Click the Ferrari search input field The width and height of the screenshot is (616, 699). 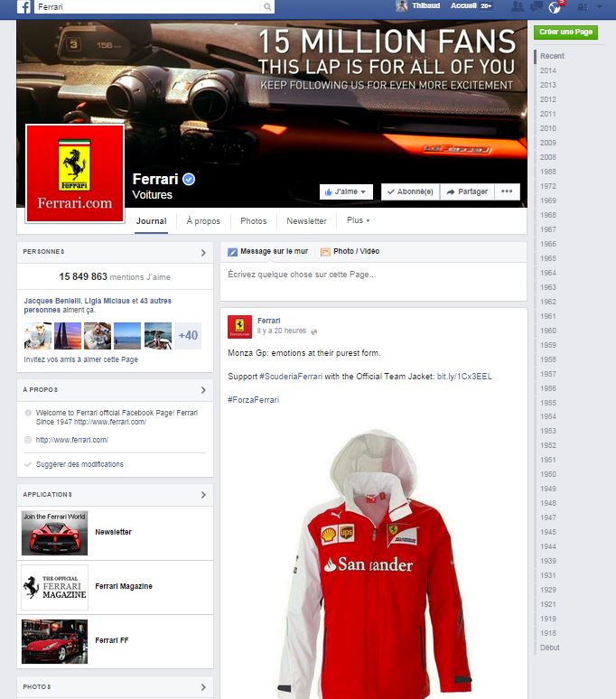(x=148, y=6)
